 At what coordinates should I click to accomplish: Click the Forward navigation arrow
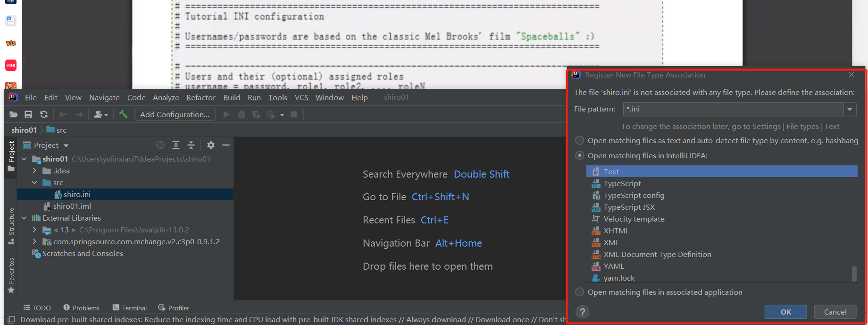coord(79,114)
